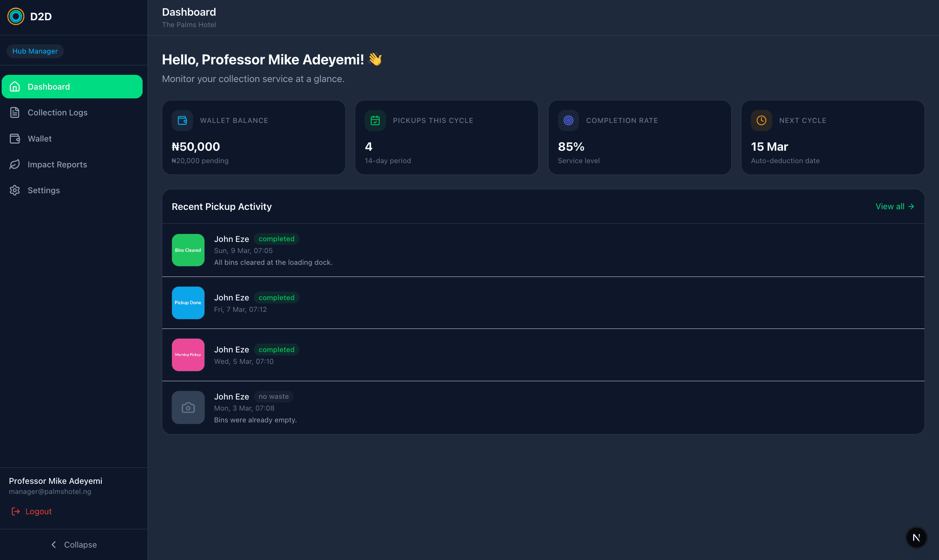The width and height of the screenshot is (939, 560).
Task: Click the clock icon on Next Cycle card
Action: point(761,120)
